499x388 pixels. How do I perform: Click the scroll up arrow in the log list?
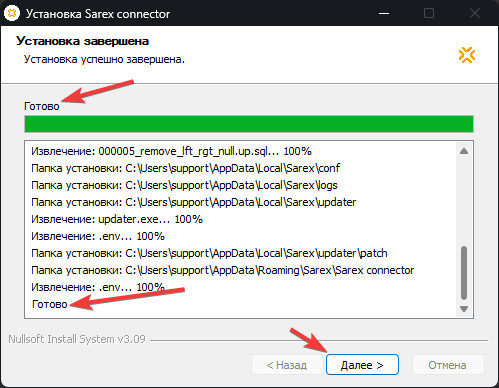click(x=464, y=151)
